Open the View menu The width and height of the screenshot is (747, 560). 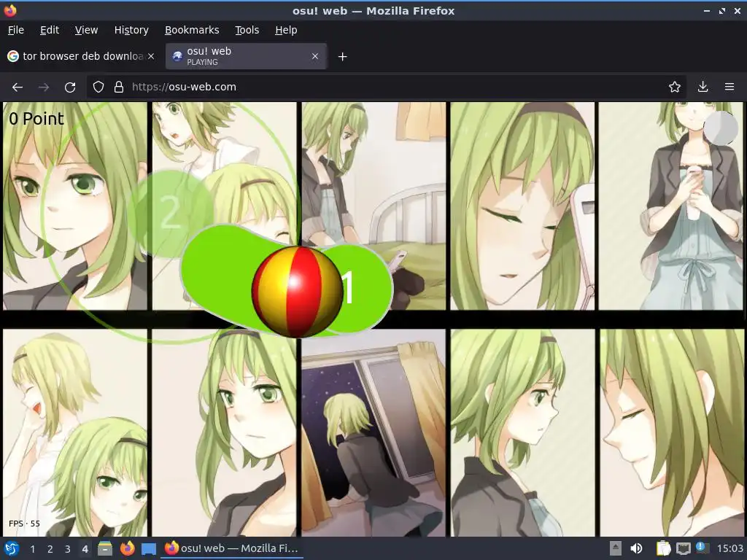(x=86, y=30)
